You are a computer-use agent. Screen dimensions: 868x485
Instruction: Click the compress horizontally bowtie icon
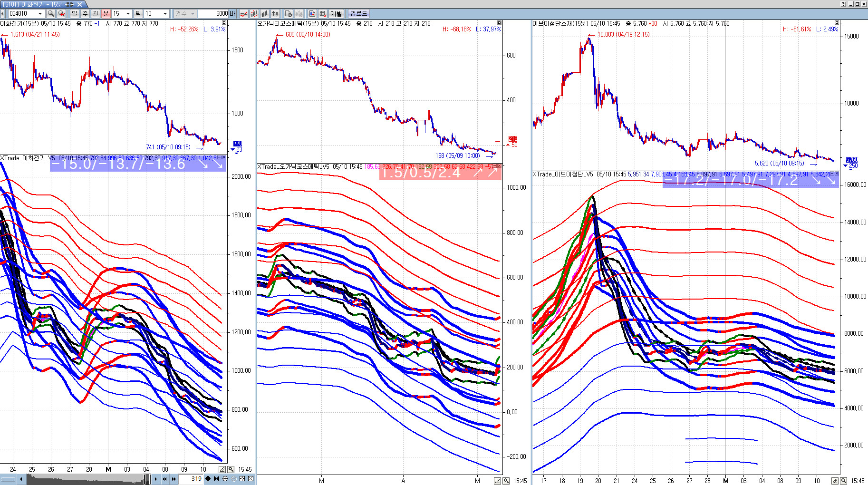(216, 479)
